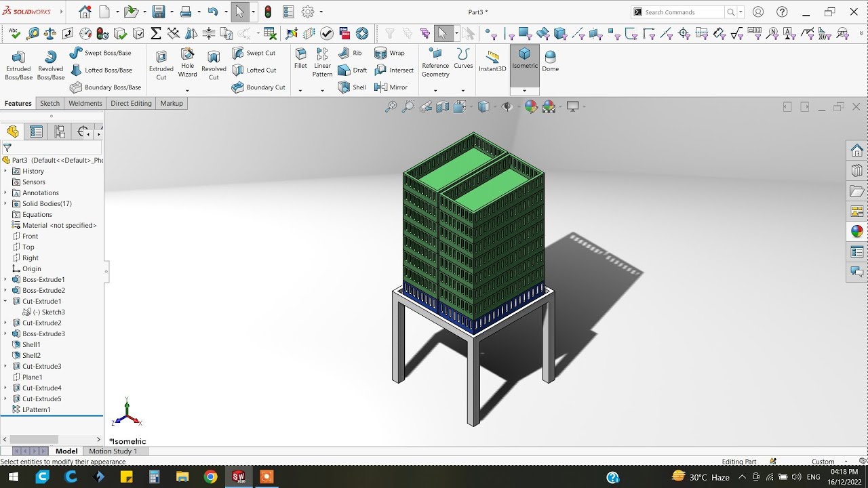
Task: Click the Dome feature icon
Action: coord(551,60)
